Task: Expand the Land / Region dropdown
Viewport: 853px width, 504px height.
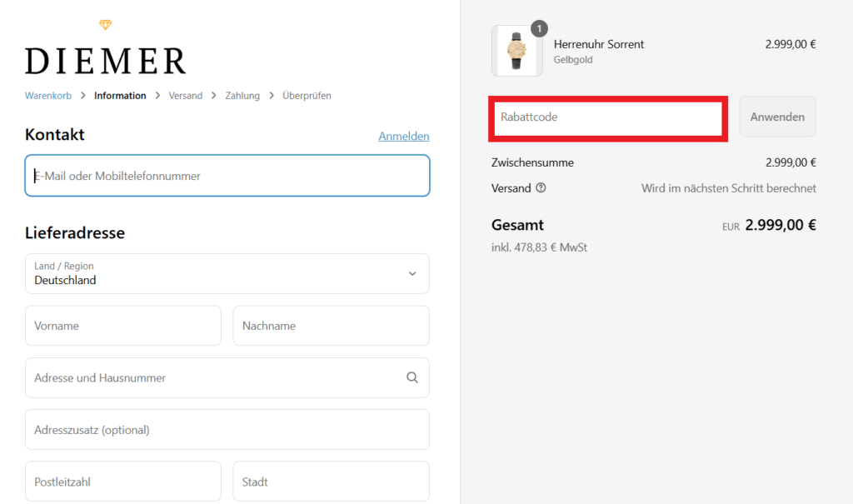Action: [x=227, y=274]
